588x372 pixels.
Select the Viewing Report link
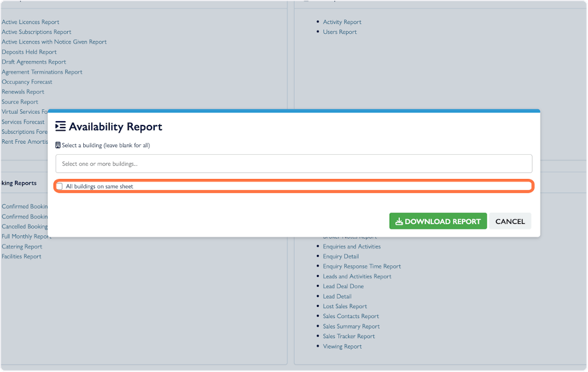342,347
